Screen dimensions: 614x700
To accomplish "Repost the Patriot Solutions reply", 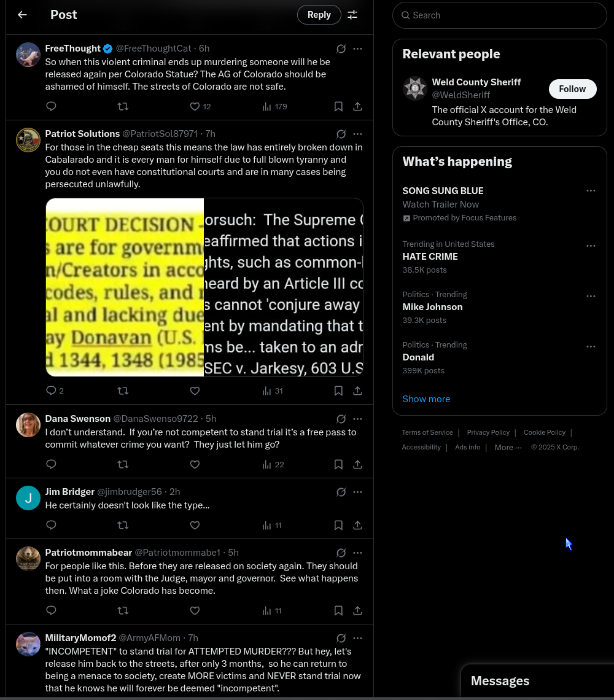I will click(123, 391).
